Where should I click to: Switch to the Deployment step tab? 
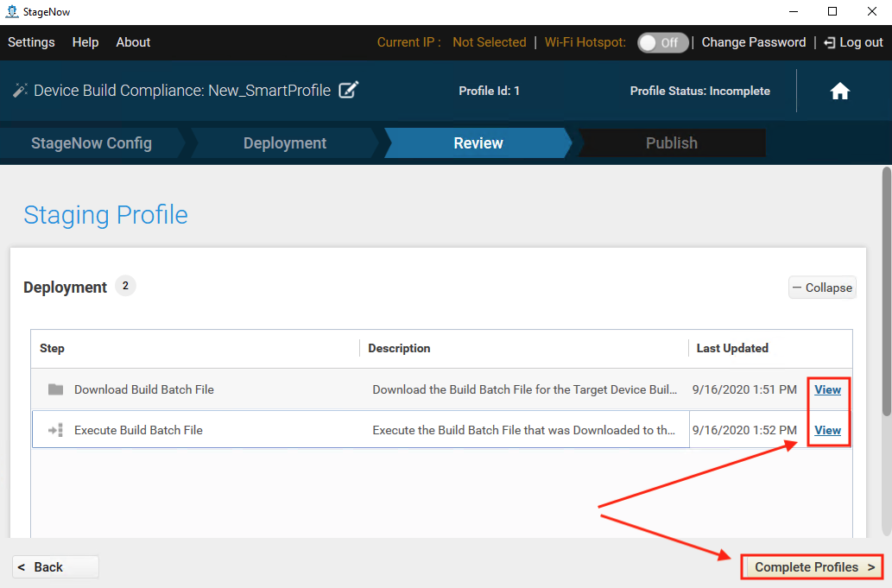tap(285, 143)
